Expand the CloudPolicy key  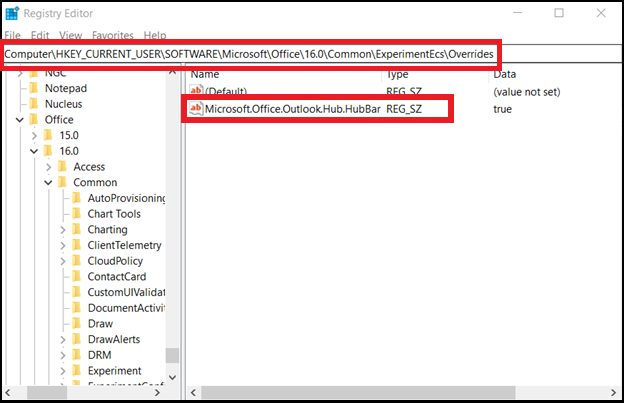(62, 261)
